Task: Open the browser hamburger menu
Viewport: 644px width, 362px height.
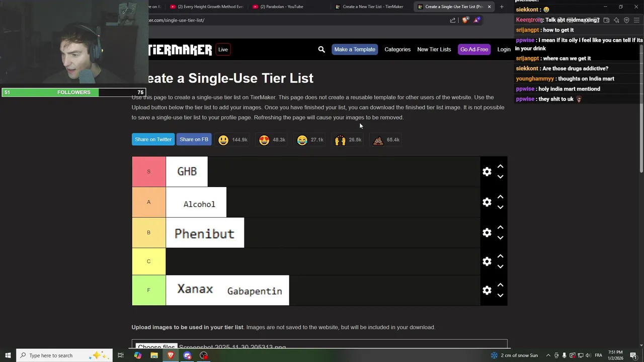Action: tap(636, 20)
